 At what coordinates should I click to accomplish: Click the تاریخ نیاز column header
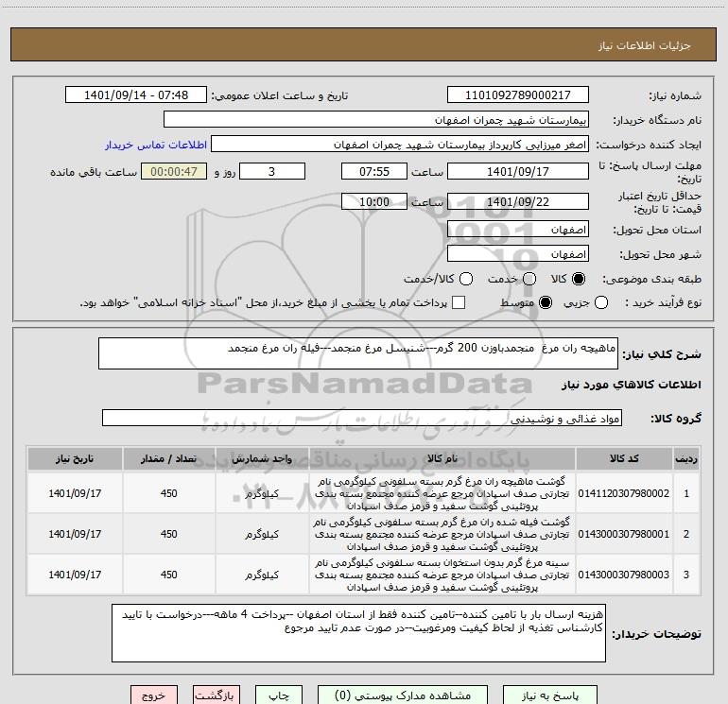[75, 459]
